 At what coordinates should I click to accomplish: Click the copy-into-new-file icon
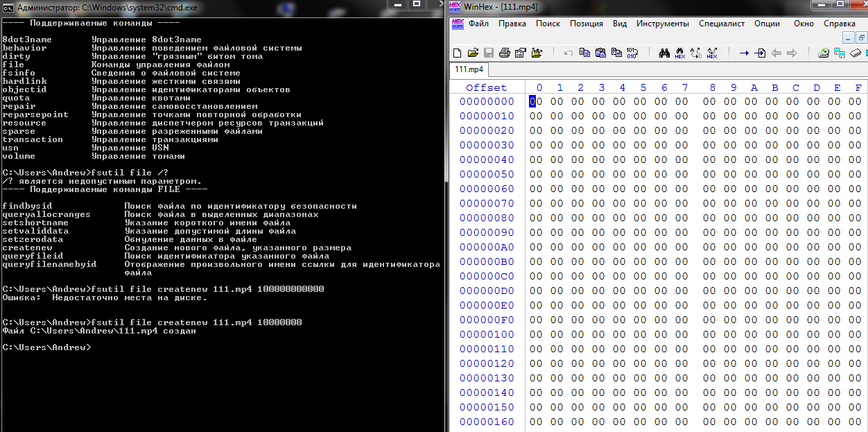(x=616, y=53)
